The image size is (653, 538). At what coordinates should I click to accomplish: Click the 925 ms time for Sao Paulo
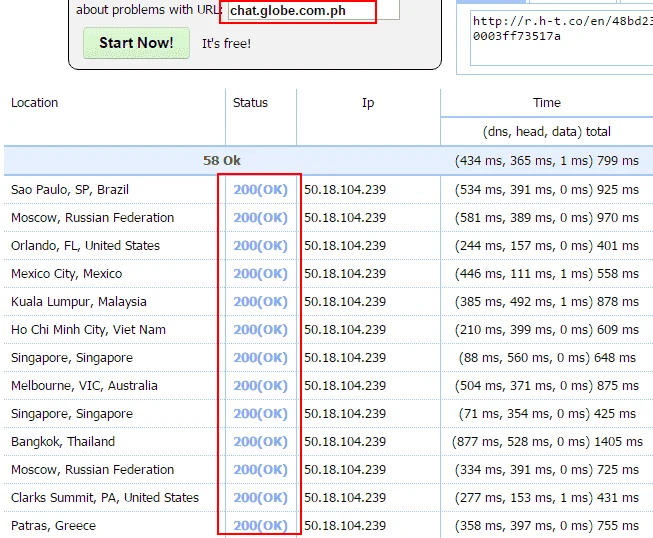[618, 189]
